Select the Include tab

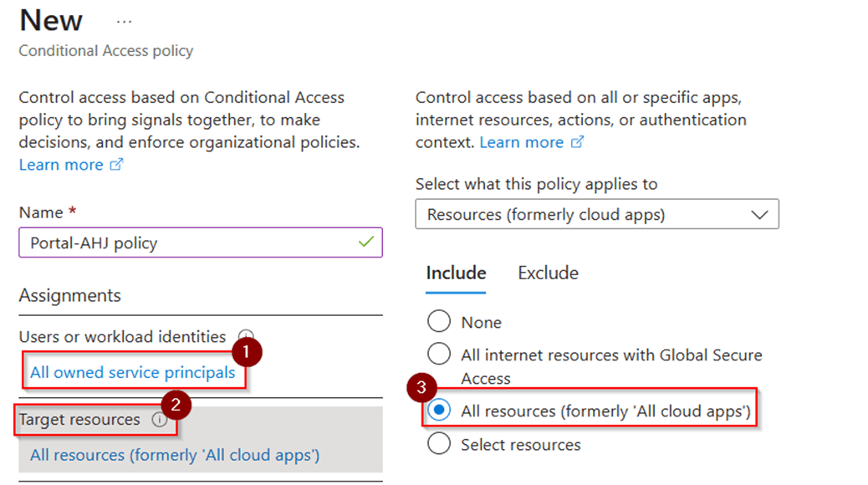click(456, 273)
